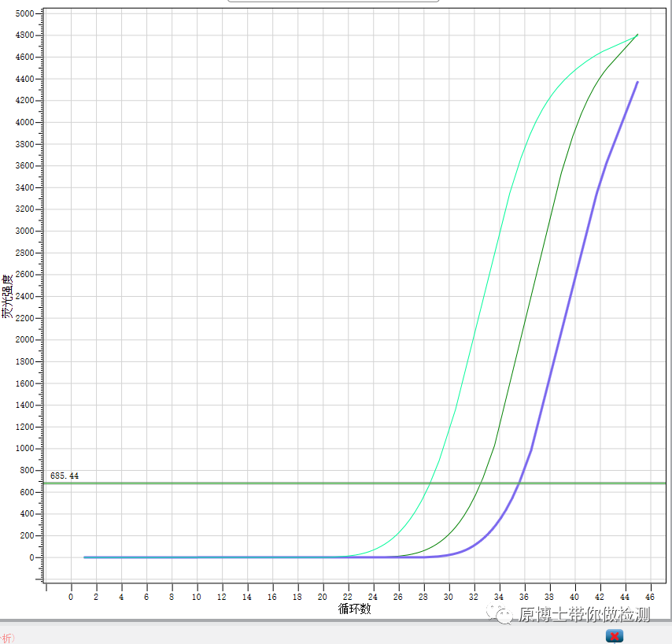Click the 4000 label on the y-axis
This screenshot has height=644, width=672.
tap(24, 123)
